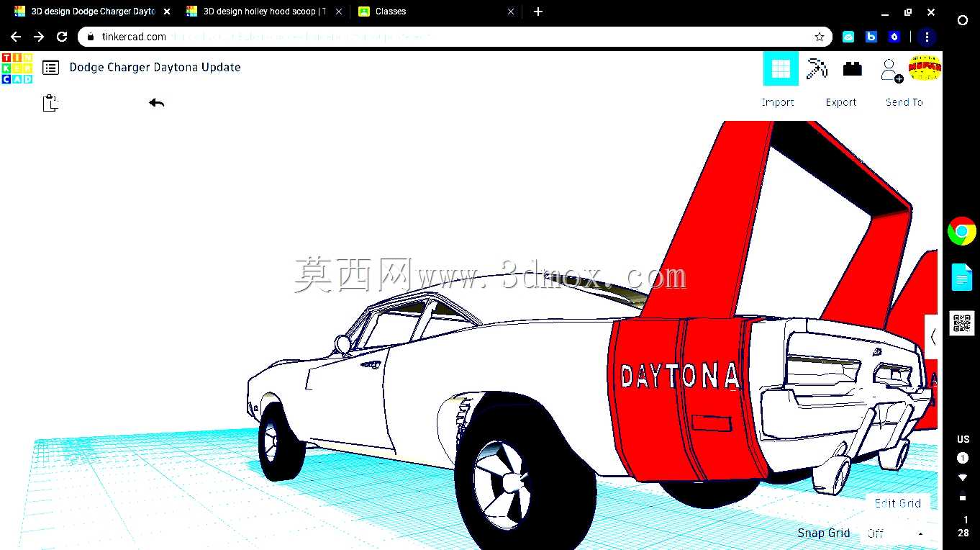This screenshot has height=550, width=980.
Task: Open the system tray clock
Action: (x=963, y=526)
